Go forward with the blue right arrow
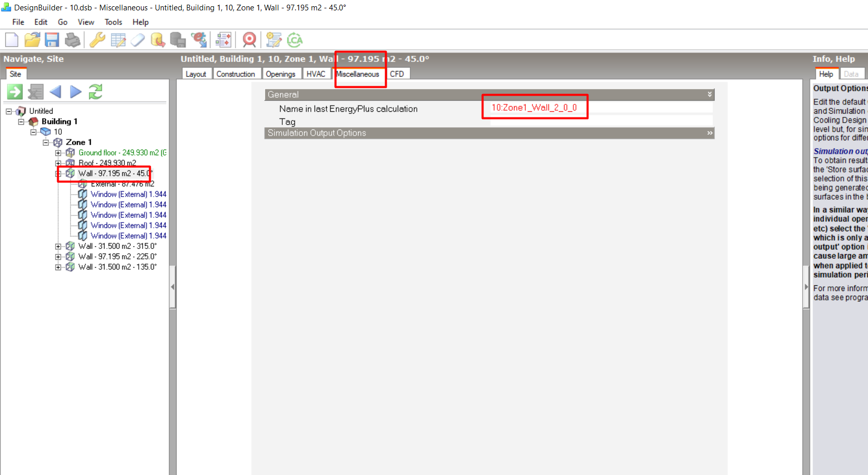The height and width of the screenshot is (475, 868). tap(76, 92)
